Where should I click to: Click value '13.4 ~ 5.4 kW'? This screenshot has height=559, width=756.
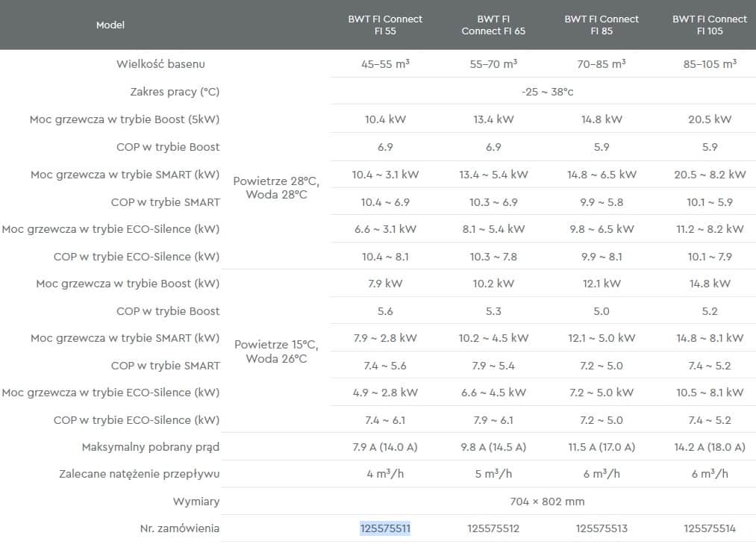[x=493, y=174]
